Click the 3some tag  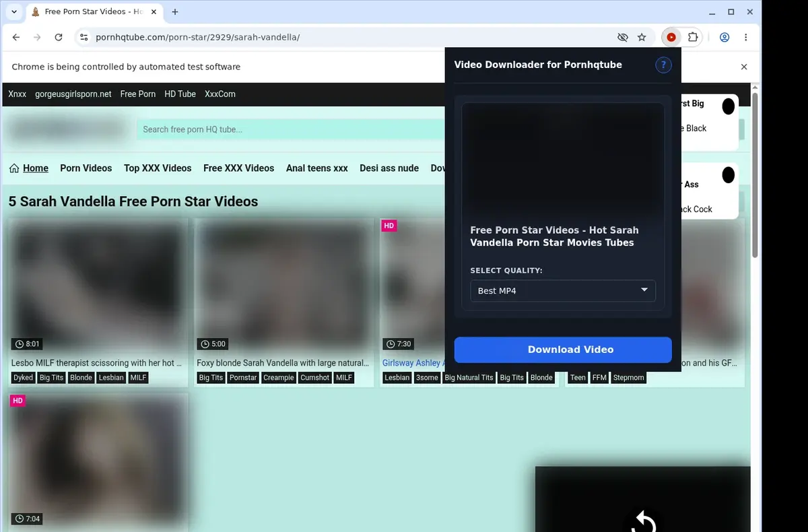coord(427,378)
